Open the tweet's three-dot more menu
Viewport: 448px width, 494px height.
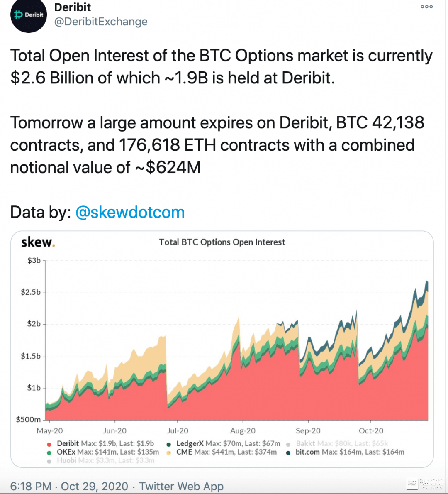[x=426, y=7]
